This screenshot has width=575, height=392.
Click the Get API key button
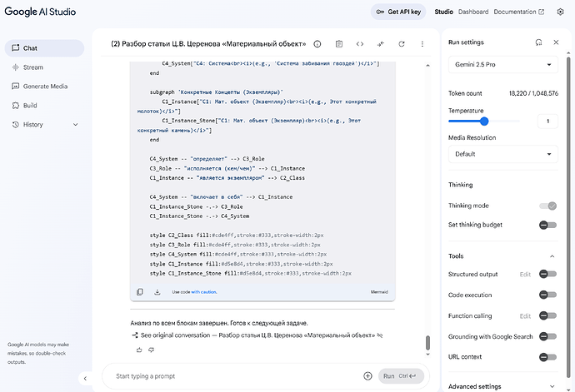(399, 12)
